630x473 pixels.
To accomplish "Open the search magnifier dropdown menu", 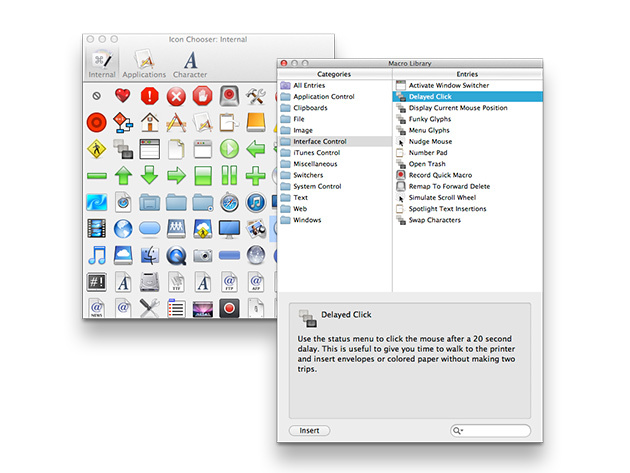I will tap(459, 431).
